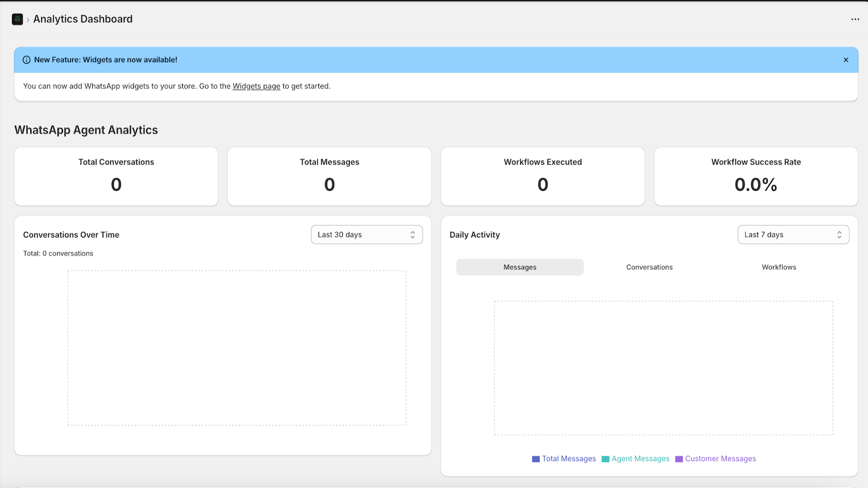Click the Analytics Dashboard breadcrumb title
This screenshot has height=488, width=868.
pyautogui.click(x=82, y=19)
